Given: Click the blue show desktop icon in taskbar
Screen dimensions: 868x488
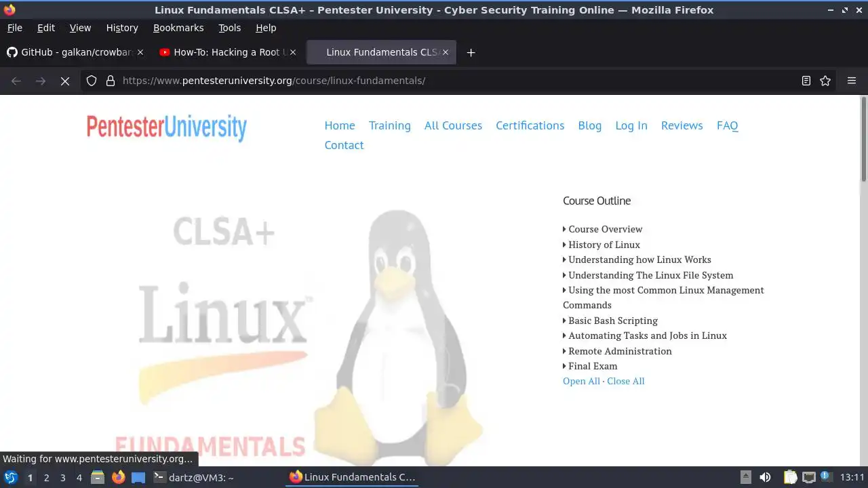Looking at the screenshot, I should tap(138, 477).
